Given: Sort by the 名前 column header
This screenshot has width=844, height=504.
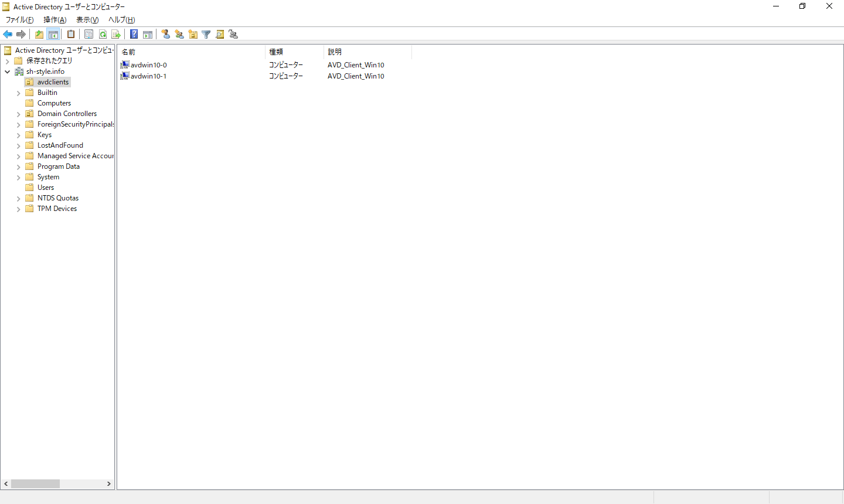Looking at the screenshot, I should tap(191, 52).
